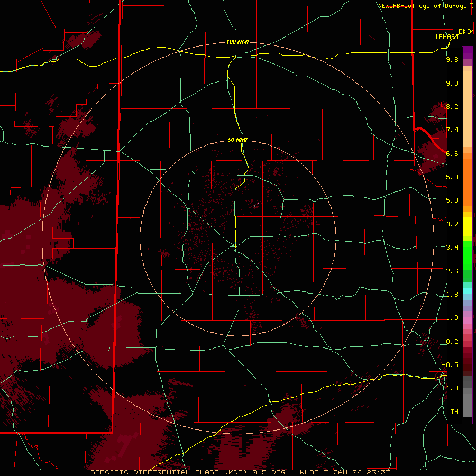Click the NEXLAB-College of DuPage label

(423, 6)
